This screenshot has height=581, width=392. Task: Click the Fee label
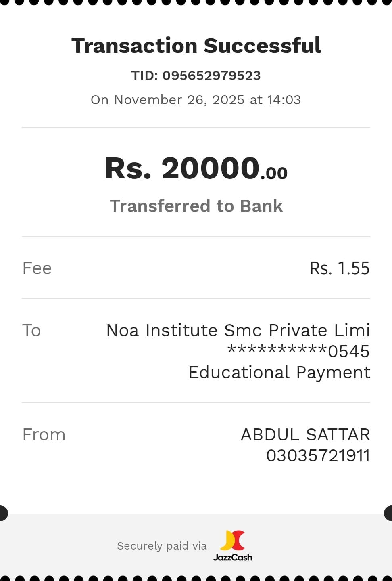click(x=37, y=268)
